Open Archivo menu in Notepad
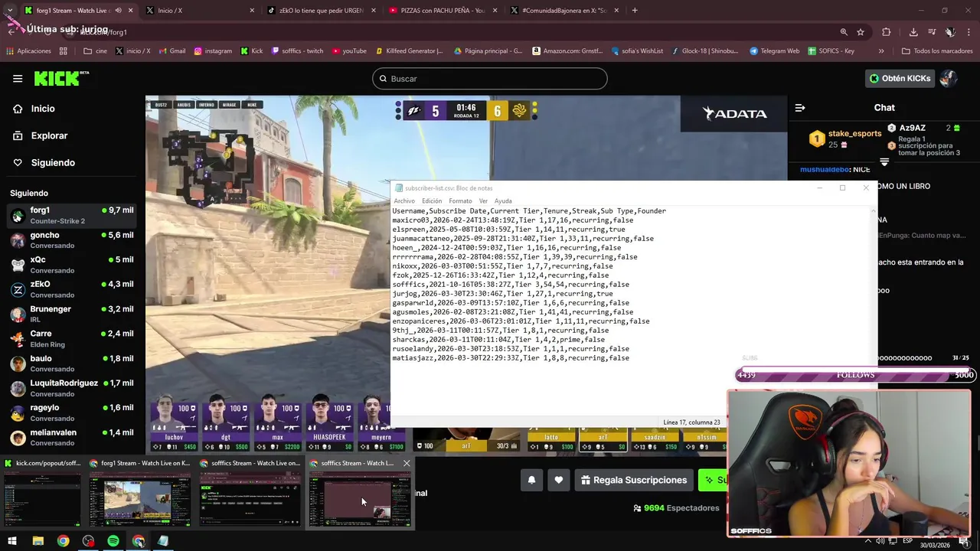This screenshot has width=980, height=551. [404, 201]
